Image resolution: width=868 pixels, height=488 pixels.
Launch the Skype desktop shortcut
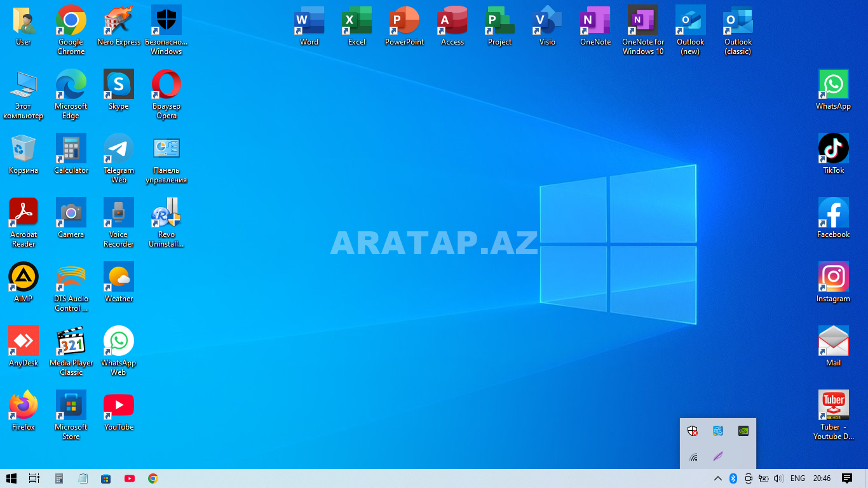click(x=119, y=90)
